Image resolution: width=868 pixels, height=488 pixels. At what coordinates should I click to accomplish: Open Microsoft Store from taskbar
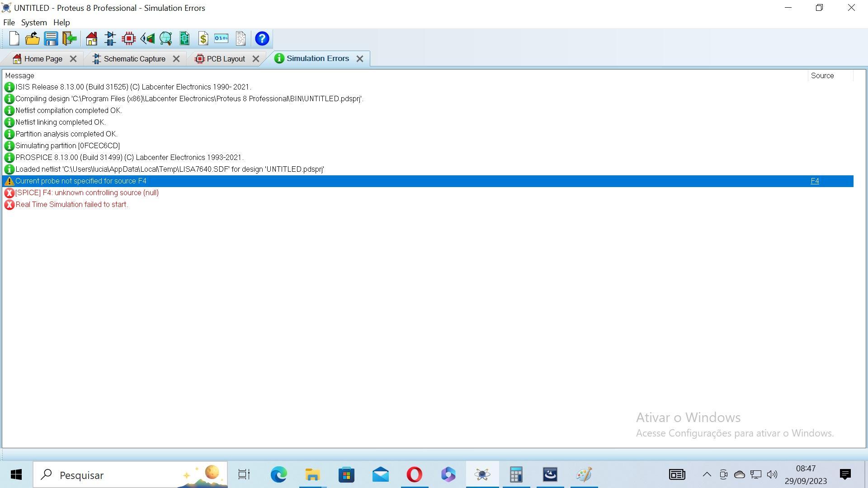(x=346, y=474)
